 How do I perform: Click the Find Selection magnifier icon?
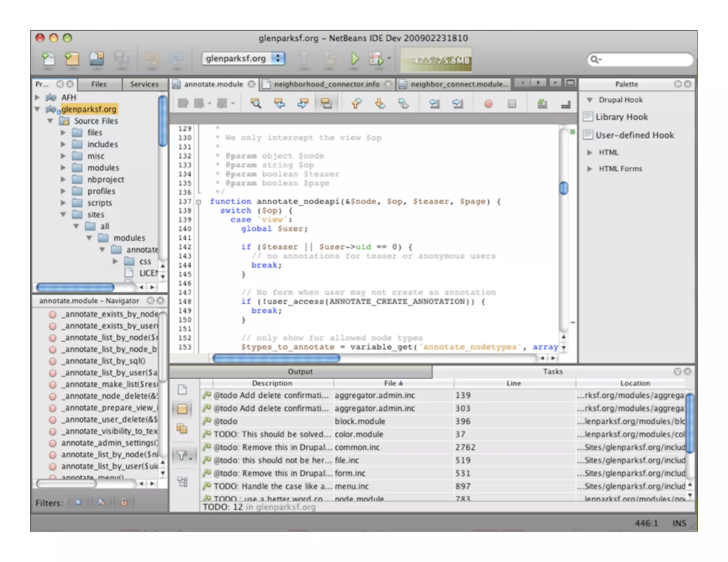coord(256,103)
